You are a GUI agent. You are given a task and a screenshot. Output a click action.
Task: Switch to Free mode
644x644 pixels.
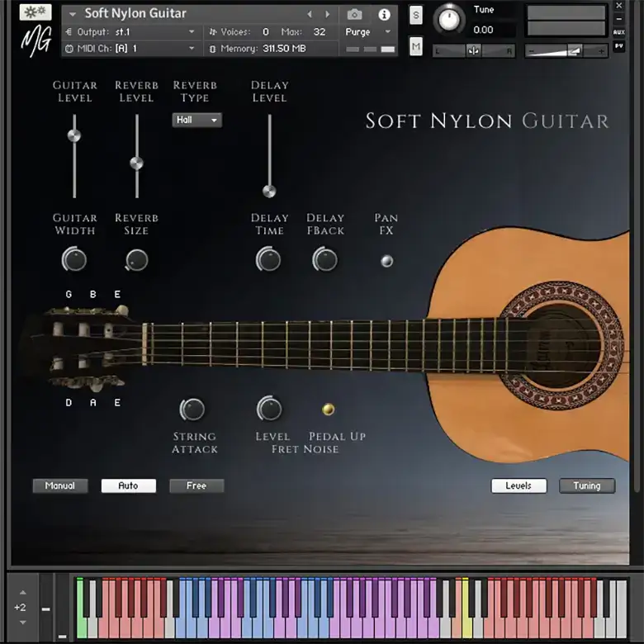197,485
